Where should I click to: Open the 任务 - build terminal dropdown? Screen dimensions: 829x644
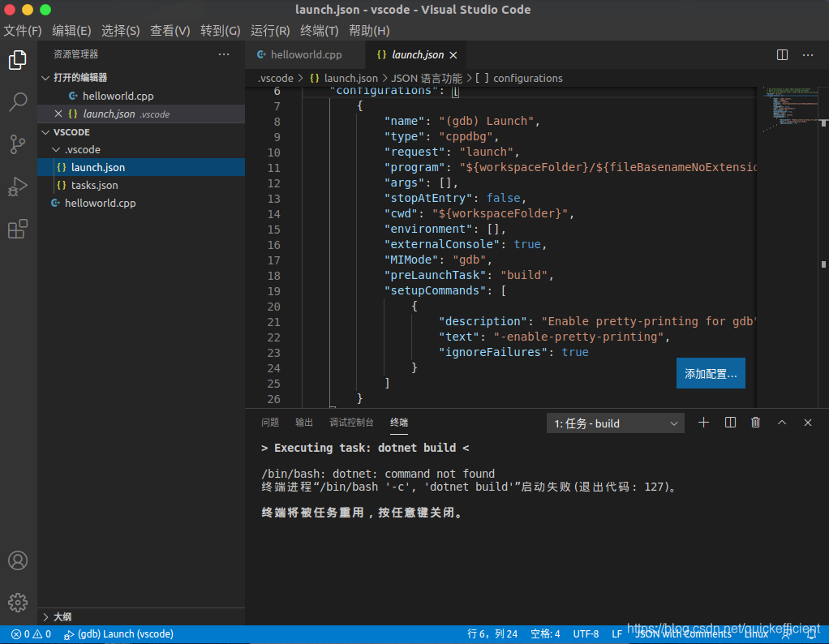click(616, 423)
